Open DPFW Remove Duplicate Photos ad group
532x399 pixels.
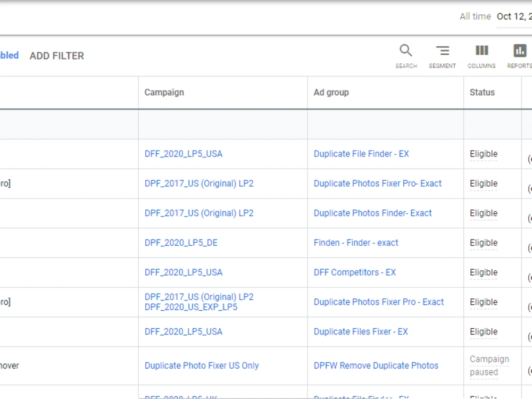coord(376,365)
